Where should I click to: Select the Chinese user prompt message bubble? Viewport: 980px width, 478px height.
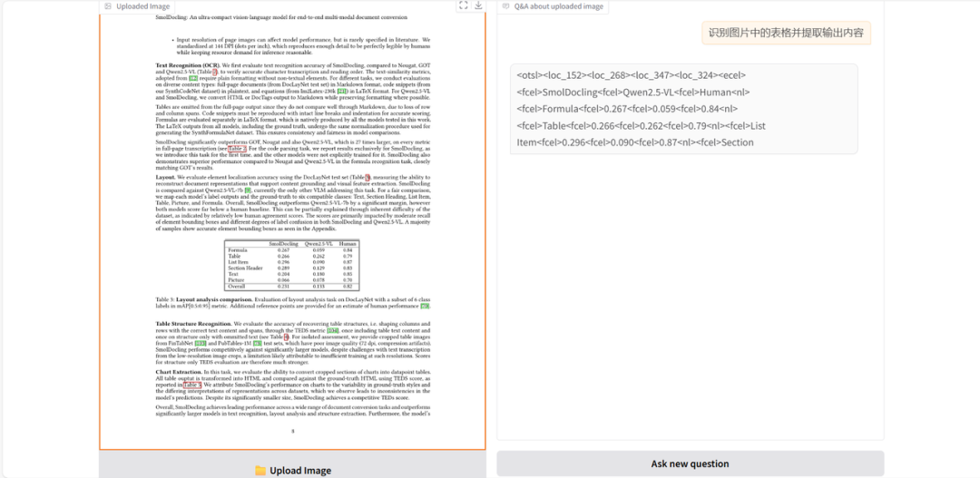click(786, 34)
